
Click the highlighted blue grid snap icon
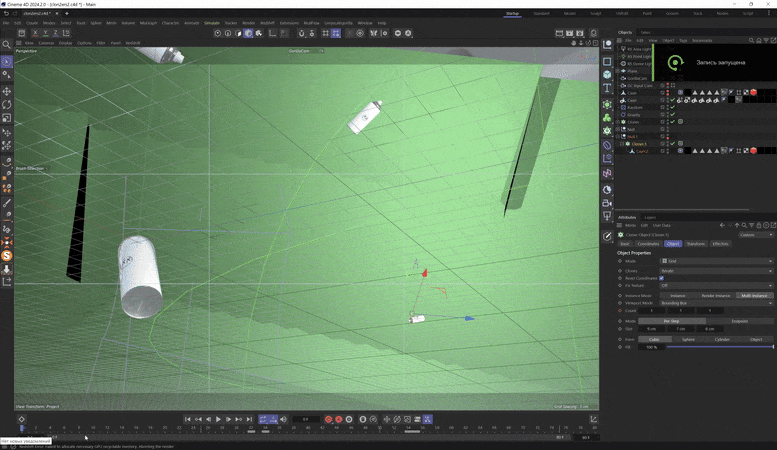(336, 33)
